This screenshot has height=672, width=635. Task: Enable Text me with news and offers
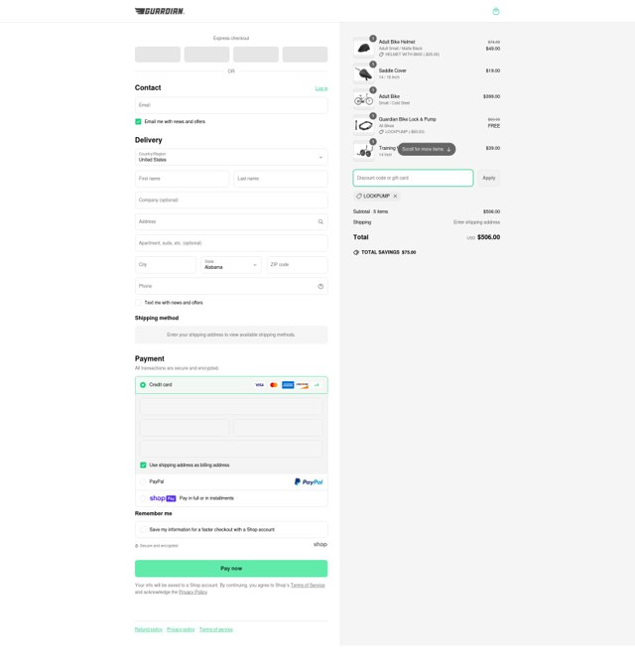[x=138, y=303]
